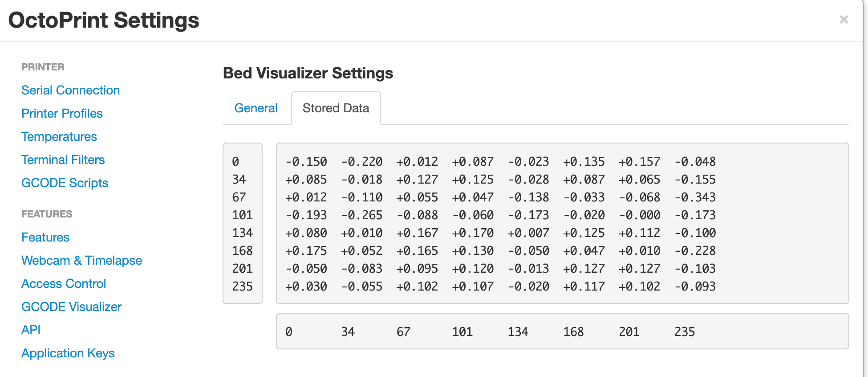868x377 pixels.
Task: Go to Webcam & Timelapse settings
Action: (81, 260)
